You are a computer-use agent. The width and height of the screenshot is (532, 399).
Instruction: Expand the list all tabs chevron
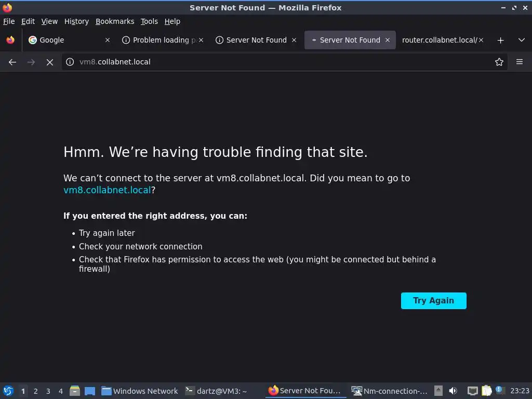tap(522, 40)
